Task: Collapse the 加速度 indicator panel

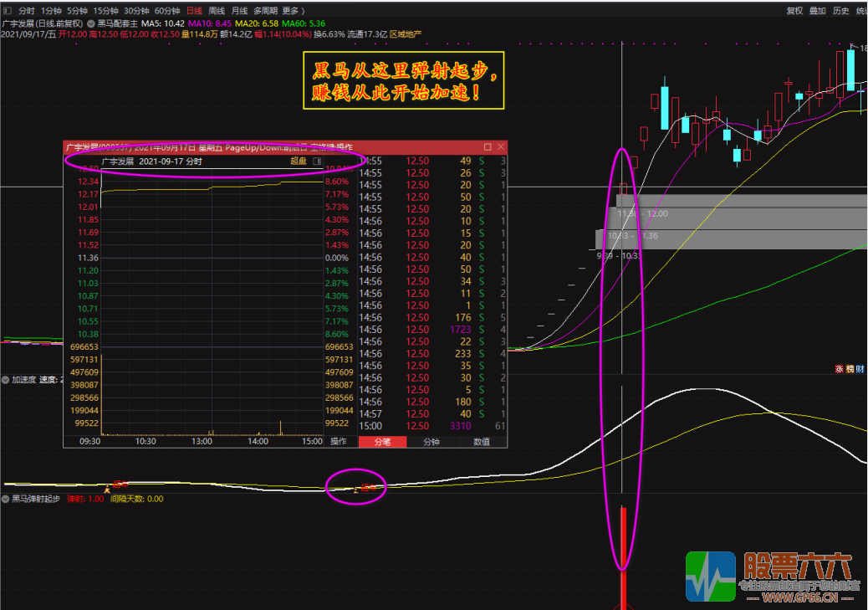Action: pos(6,379)
